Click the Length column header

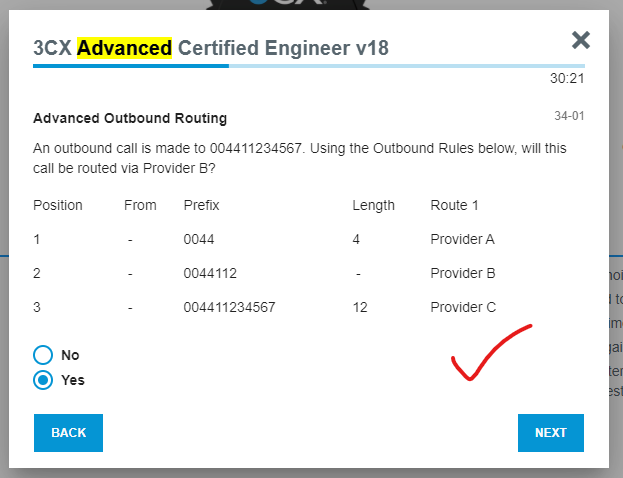pos(373,205)
